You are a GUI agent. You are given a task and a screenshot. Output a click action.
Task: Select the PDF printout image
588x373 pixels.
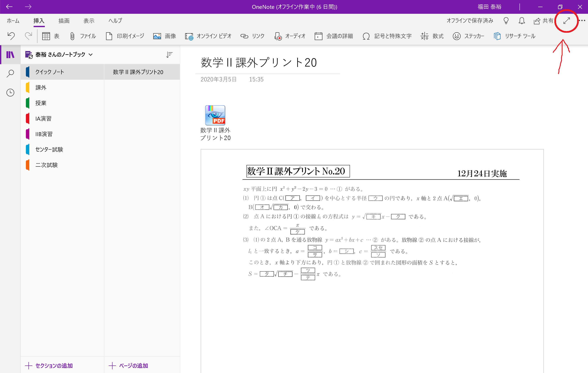click(372, 261)
